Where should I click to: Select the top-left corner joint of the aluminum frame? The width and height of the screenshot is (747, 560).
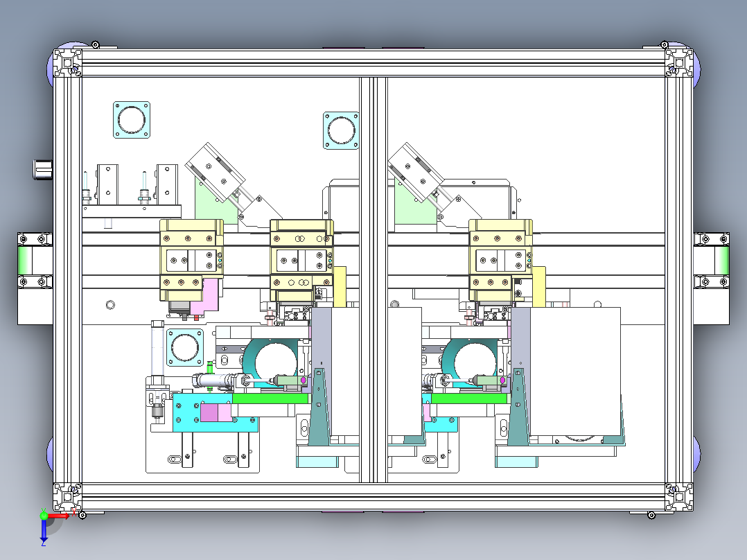67,63
